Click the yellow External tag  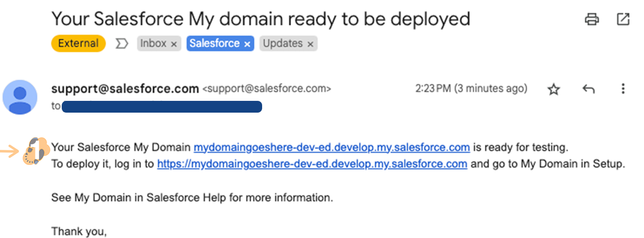(x=78, y=43)
